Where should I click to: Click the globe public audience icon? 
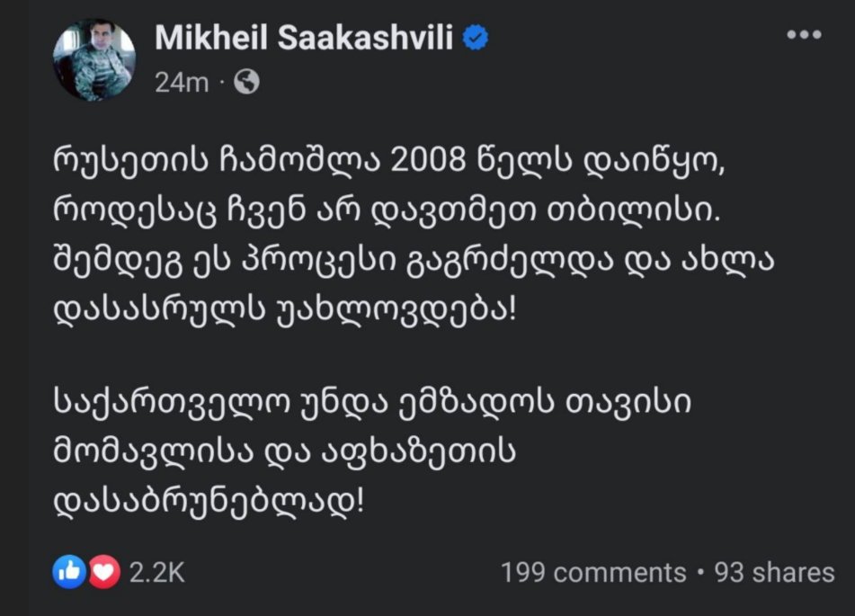245,83
